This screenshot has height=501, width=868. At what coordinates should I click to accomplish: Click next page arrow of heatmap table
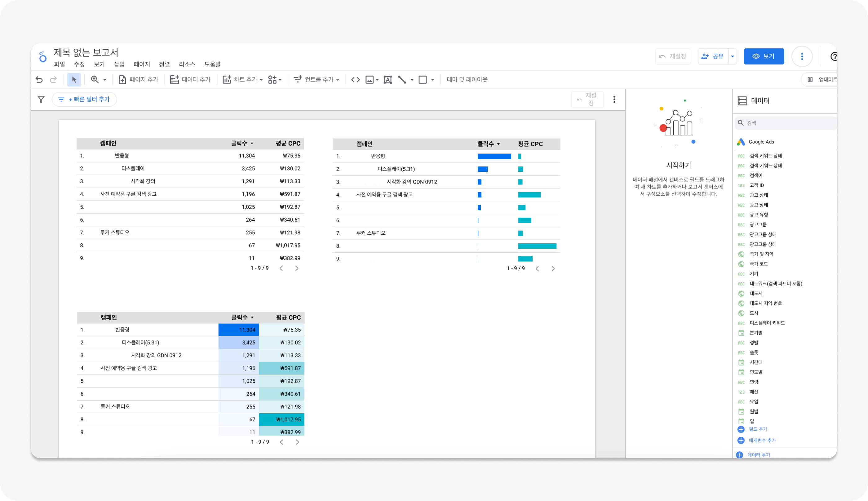[298, 442]
